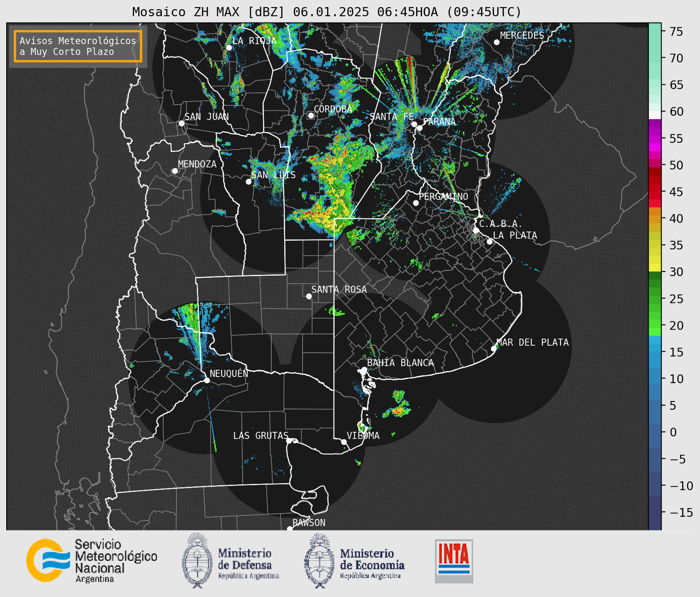Click the Mosaico ZH MAX title text

(x=327, y=12)
